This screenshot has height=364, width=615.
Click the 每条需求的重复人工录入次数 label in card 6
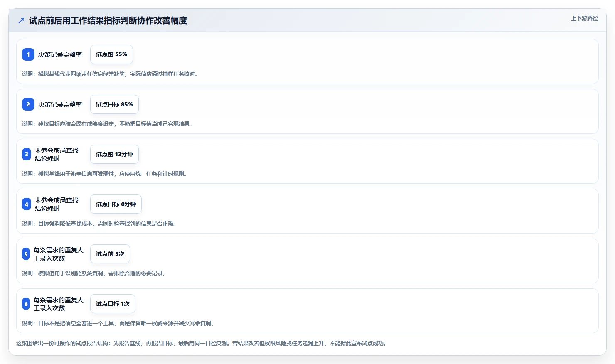point(59,304)
